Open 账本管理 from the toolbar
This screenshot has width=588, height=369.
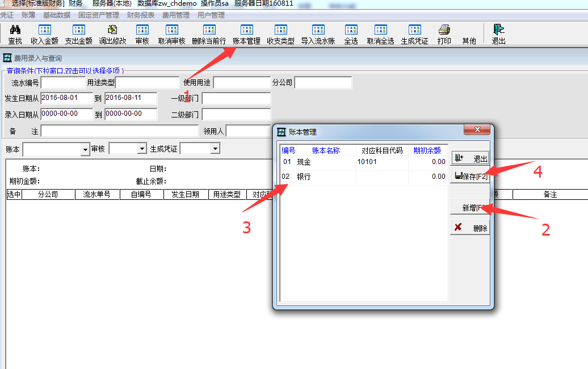coord(246,34)
